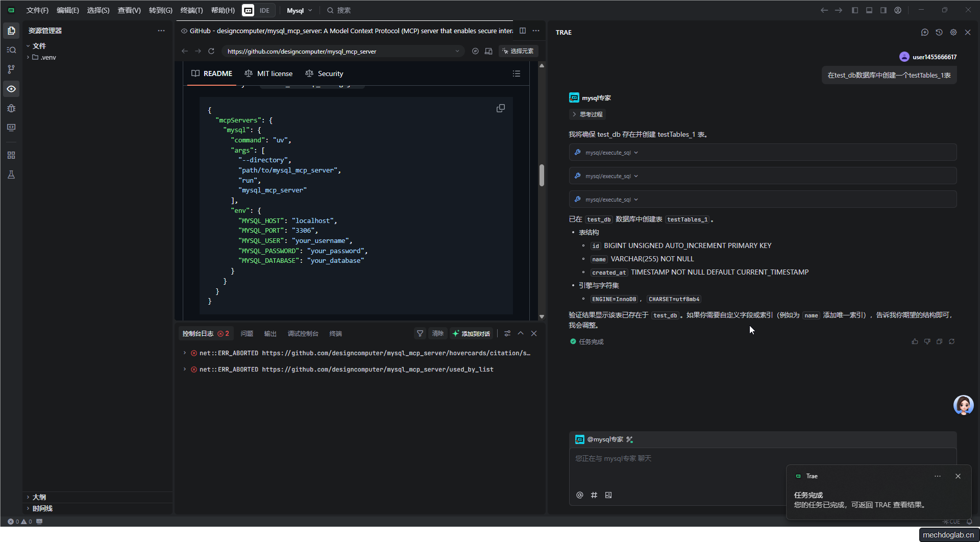Image resolution: width=980 pixels, height=542 pixels.
Task: Click the 清除 button in console
Action: pos(438,333)
